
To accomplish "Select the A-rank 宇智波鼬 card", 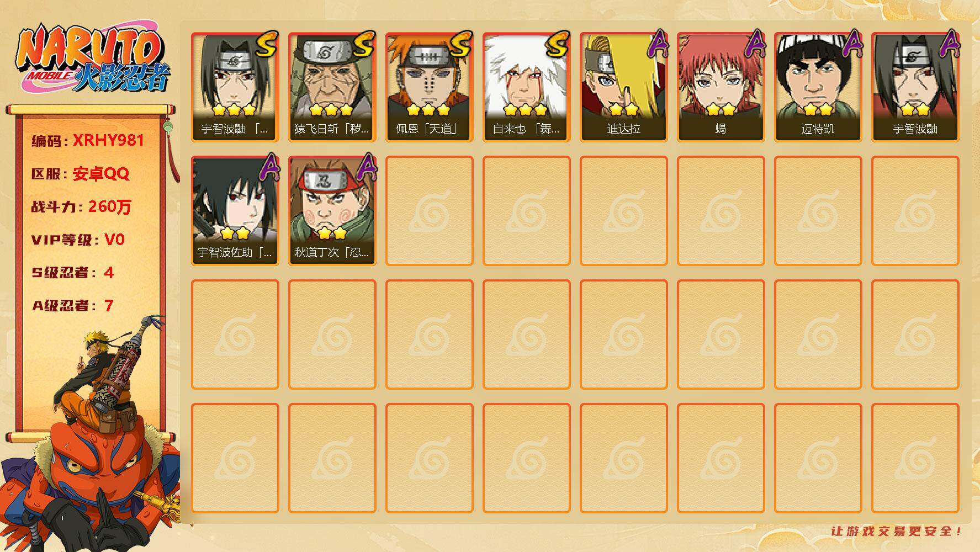I will [x=915, y=87].
